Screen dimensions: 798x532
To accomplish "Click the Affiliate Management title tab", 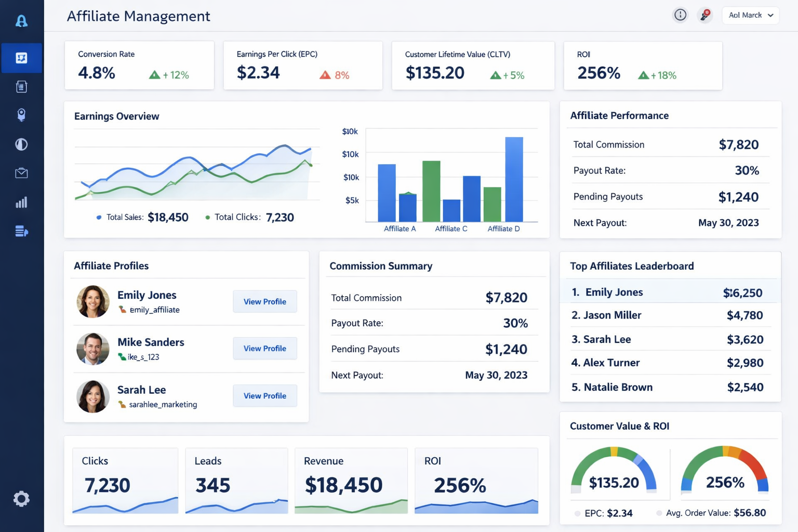I will pos(138,16).
